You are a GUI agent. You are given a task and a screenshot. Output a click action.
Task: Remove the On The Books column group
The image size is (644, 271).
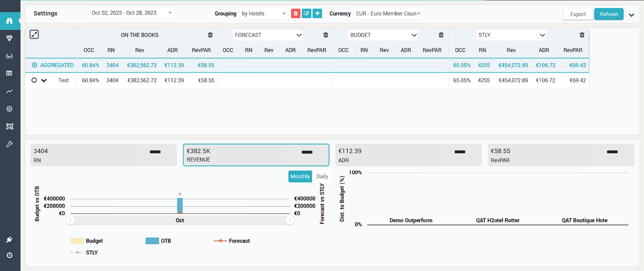pyautogui.click(x=210, y=35)
